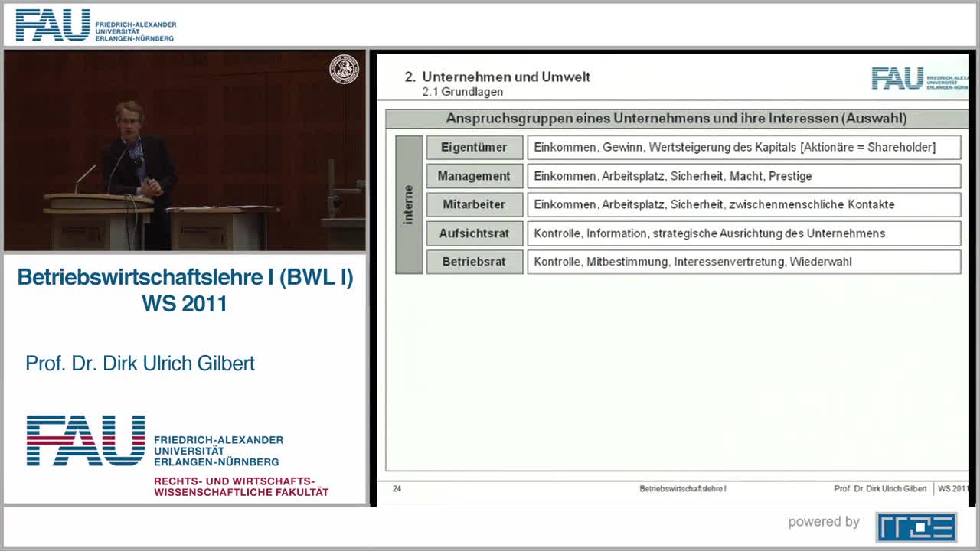980x551 pixels.
Task: Click 'Friedrich-Alexander Universität' text in top header
Action: 136,31
